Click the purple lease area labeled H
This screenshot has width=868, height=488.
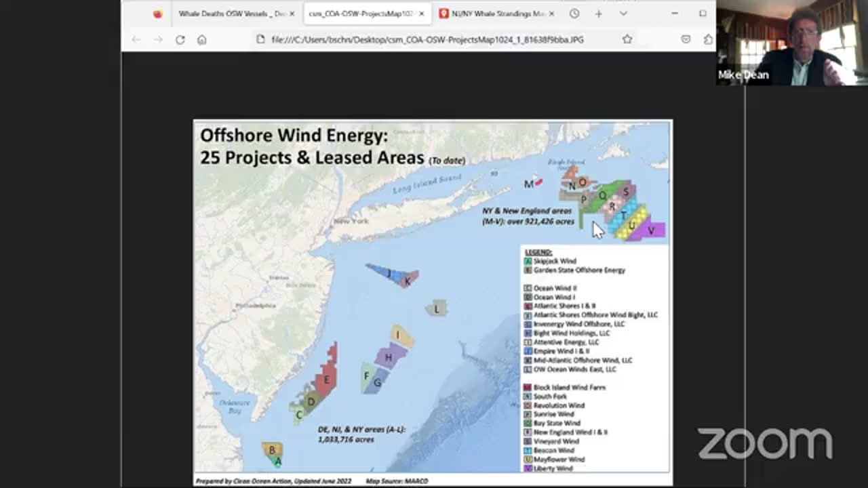pyautogui.click(x=390, y=357)
